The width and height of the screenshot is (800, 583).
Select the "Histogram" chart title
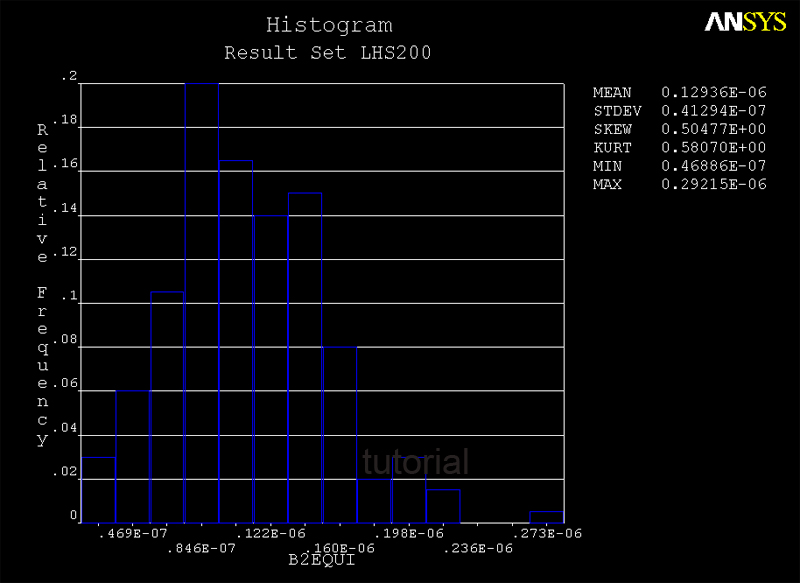329,26
